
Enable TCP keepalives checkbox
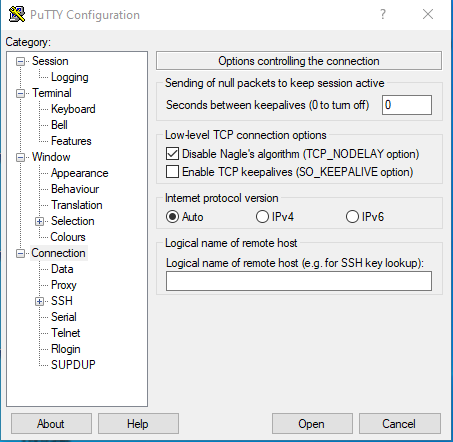click(172, 172)
